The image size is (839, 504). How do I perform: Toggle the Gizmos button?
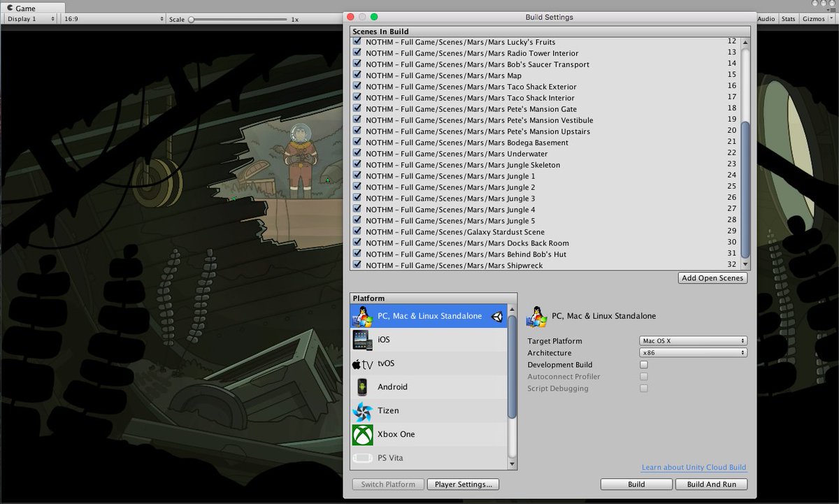[x=813, y=19]
